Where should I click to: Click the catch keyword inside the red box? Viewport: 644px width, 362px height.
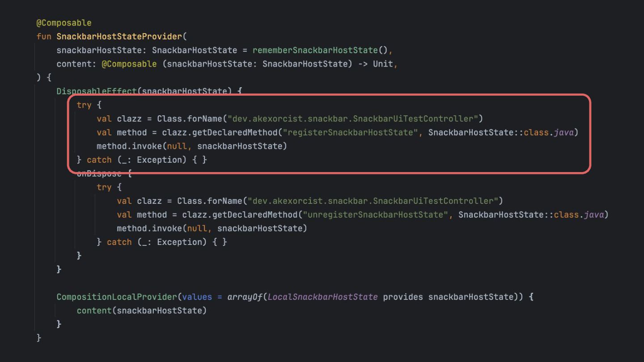(99, 160)
